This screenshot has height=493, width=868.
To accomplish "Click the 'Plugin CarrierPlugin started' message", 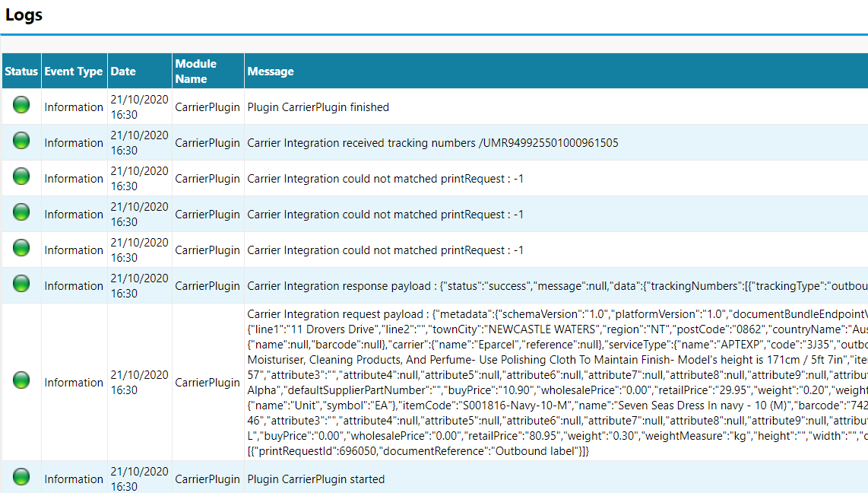I will coord(315,479).
